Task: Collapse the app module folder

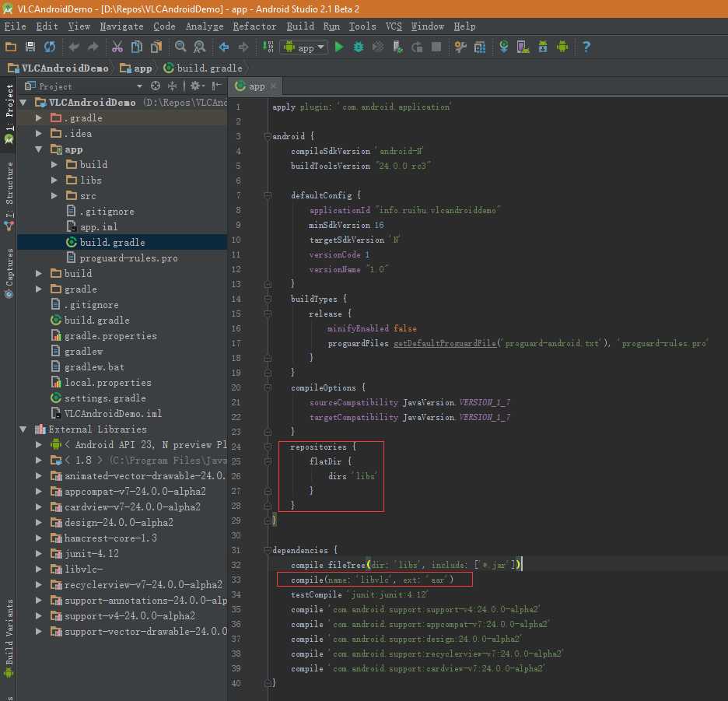Action: click(x=39, y=149)
